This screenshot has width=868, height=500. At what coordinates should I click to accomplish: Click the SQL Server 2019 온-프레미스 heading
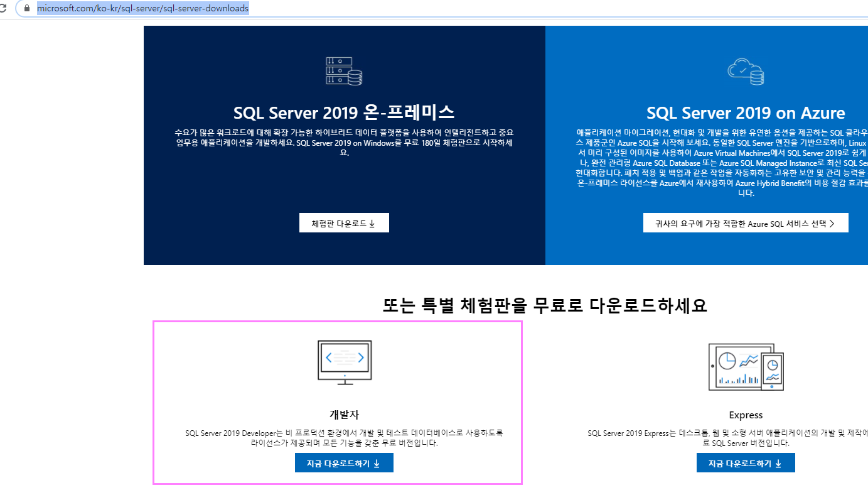point(344,112)
